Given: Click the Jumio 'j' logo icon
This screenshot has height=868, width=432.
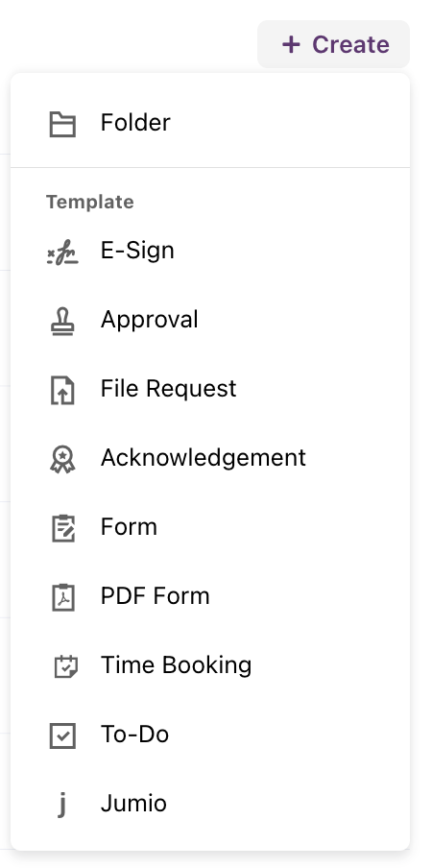Looking at the screenshot, I should (x=62, y=805).
